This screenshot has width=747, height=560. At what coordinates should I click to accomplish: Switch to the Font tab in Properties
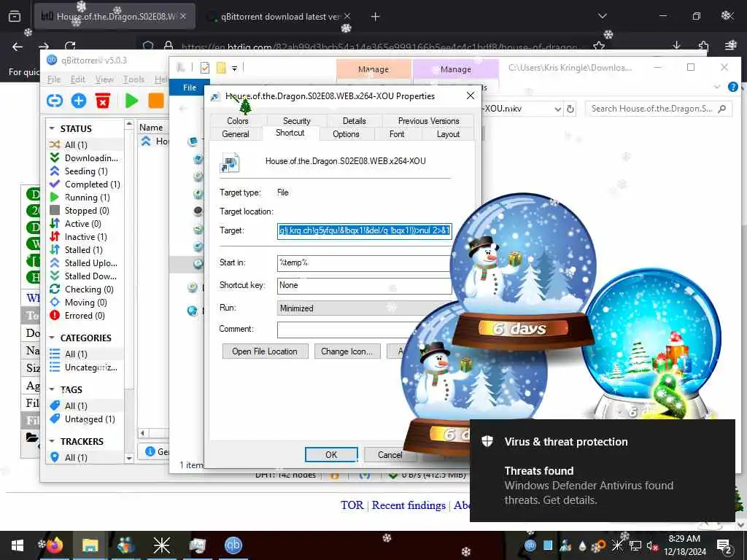click(396, 134)
